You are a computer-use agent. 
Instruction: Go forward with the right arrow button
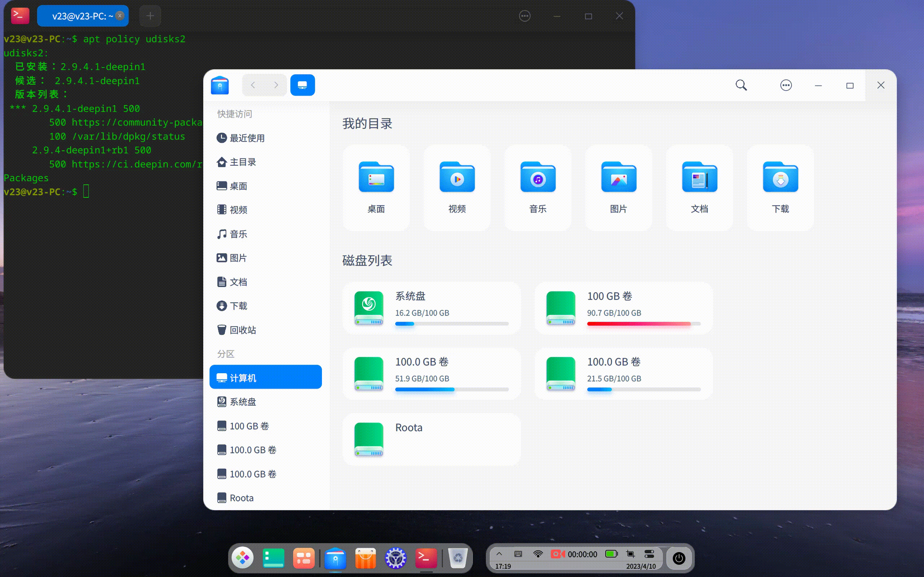[x=276, y=85]
